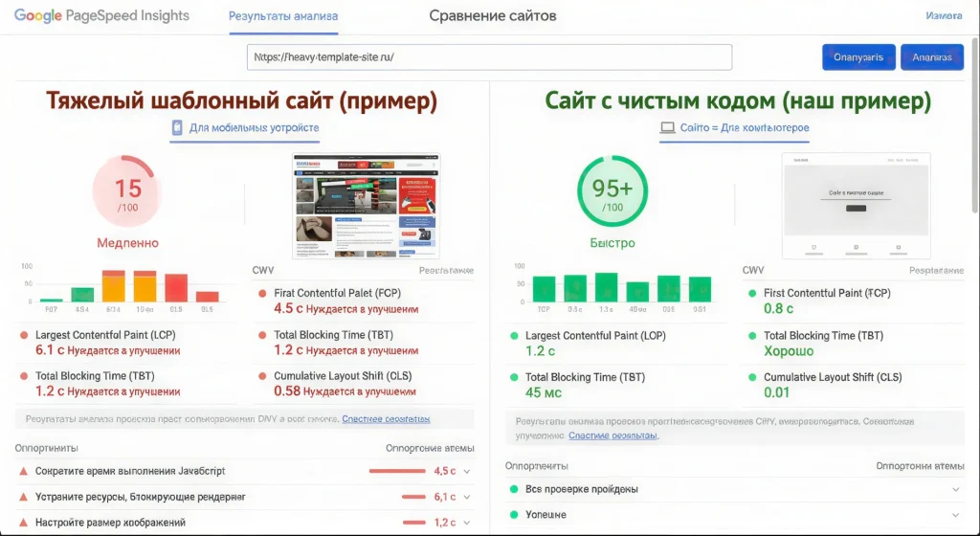Expand the 'Успешне' row chevron
980x536 pixels.
(956, 515)
